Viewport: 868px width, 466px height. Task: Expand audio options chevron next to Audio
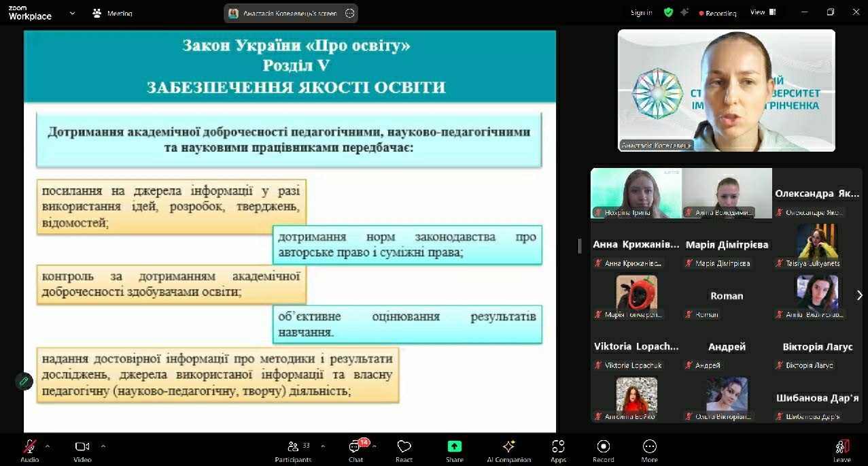click(48, 446)
